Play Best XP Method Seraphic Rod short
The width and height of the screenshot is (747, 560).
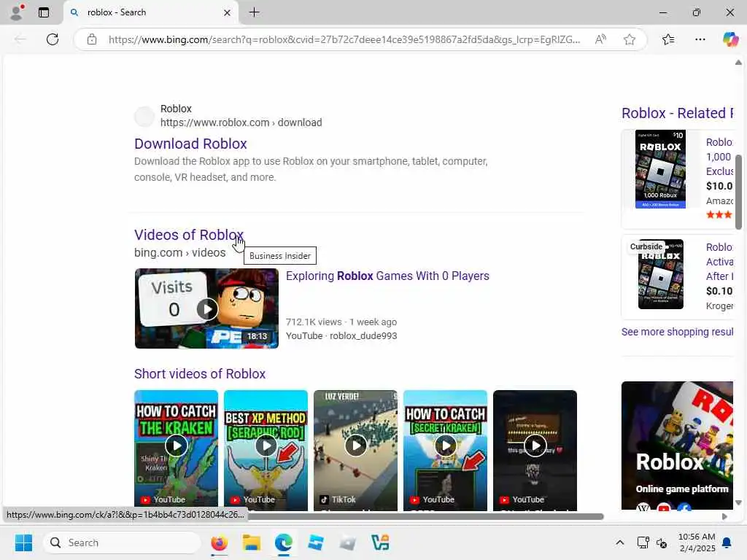coord(266,450)
